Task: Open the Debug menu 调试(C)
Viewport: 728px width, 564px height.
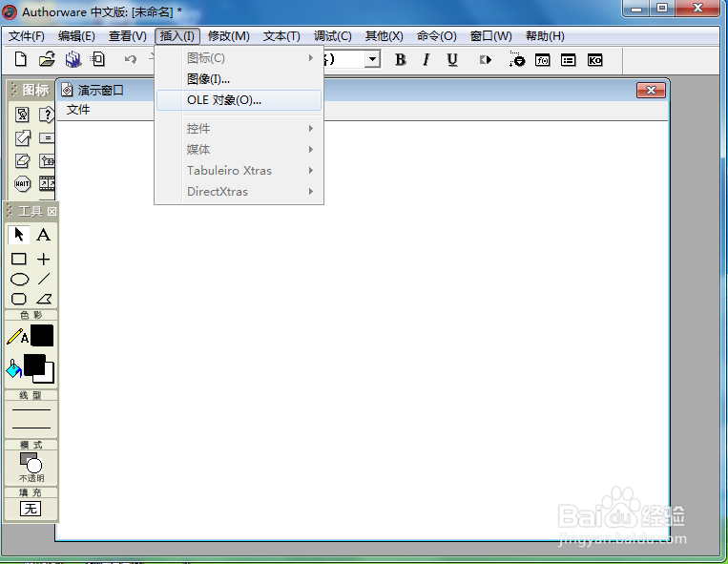Action: pyautogui.click(x=332, y=36)
